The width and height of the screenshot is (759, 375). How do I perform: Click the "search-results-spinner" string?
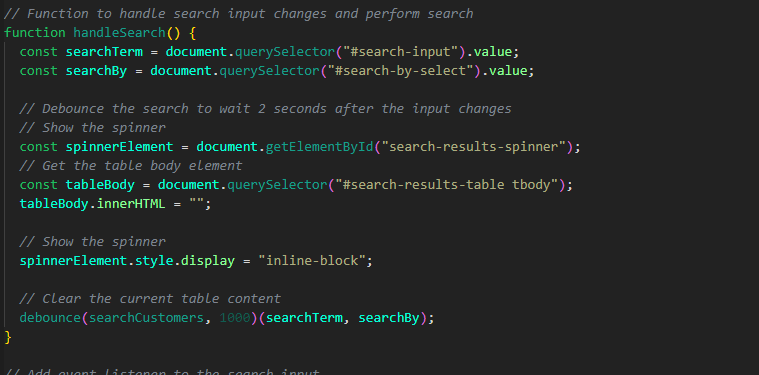(473, 147)
